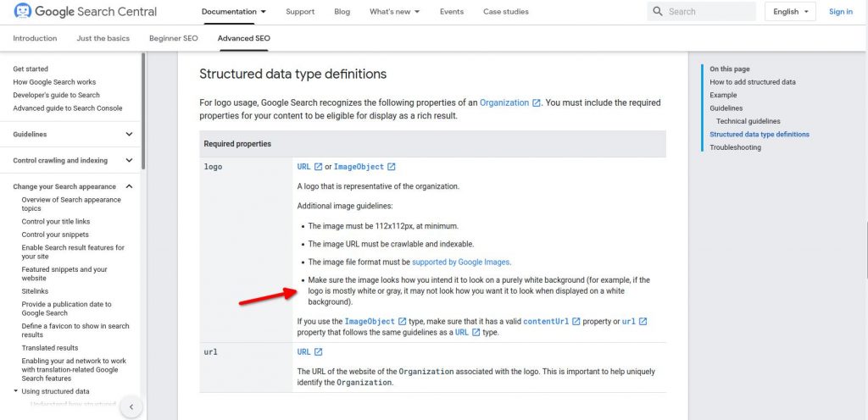Open URL link in the url property row

pos(304,352)
